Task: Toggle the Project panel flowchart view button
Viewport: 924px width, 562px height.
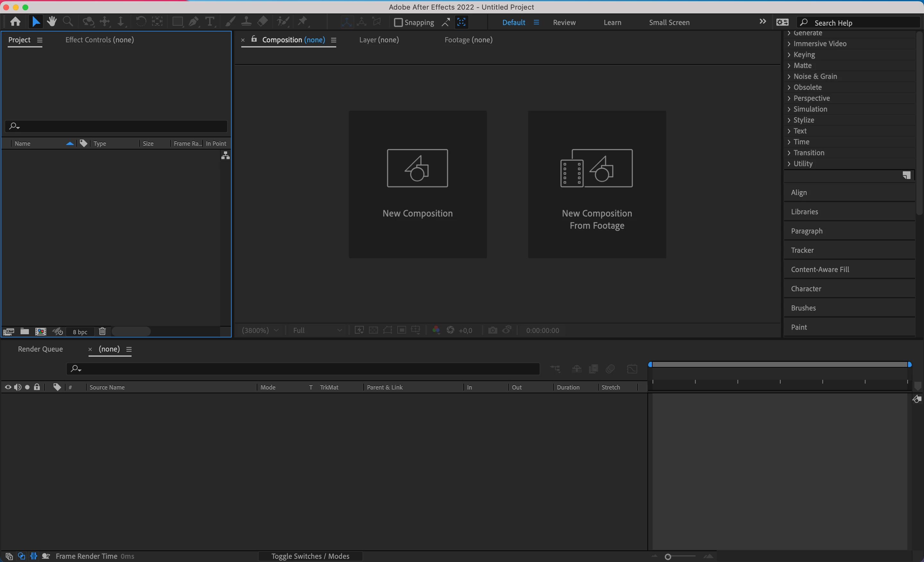Action: (x=225, y=156)
